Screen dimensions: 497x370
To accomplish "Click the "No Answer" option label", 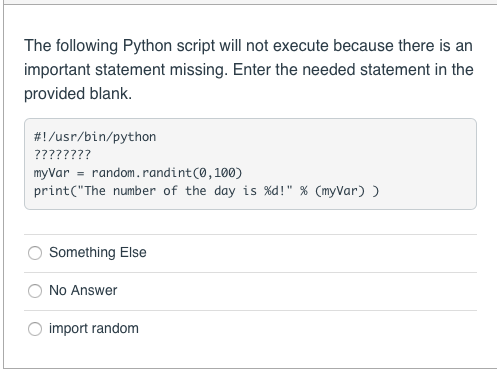I will pyautogui.click(x=83, y=290).
